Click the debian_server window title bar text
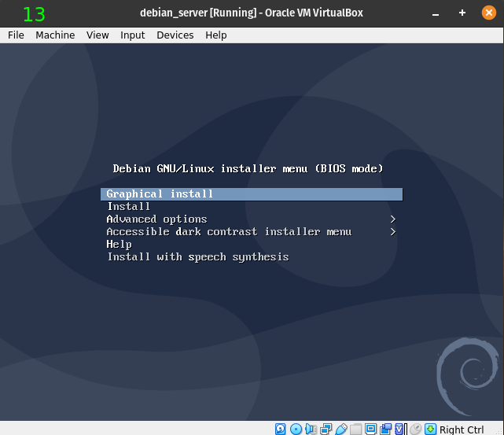Viewport: 504px width, 435px height. [x=252, y=13]
